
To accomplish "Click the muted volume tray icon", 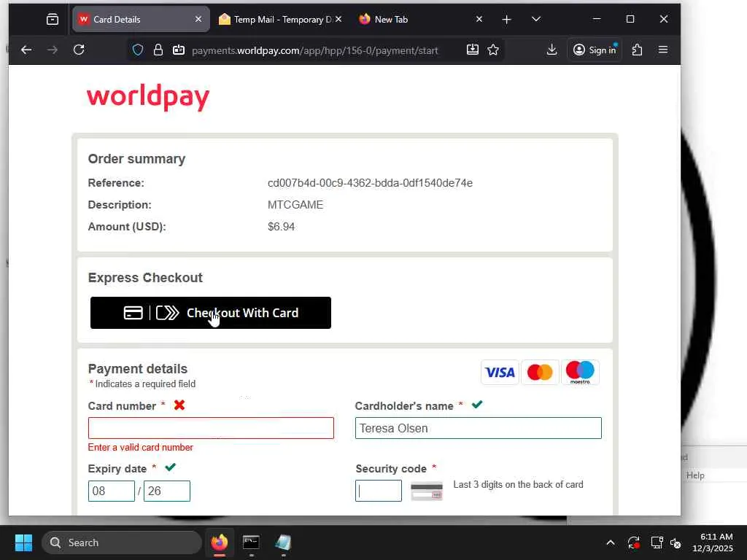I will click(x=676, y=542).
